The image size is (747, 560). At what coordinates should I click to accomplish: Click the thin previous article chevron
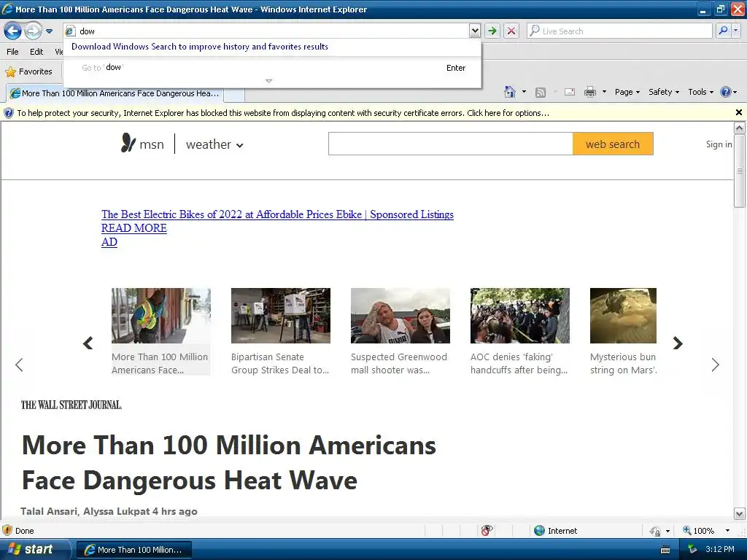pos(19,365)
